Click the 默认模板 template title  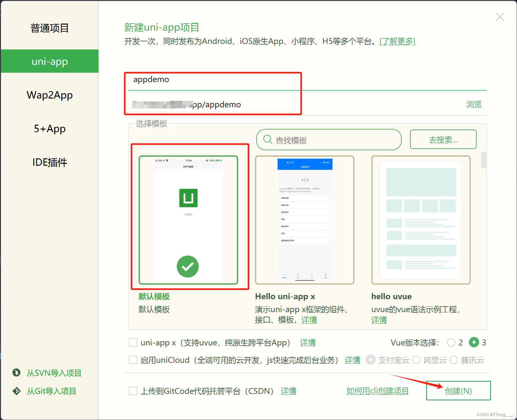tap(154, 297)
